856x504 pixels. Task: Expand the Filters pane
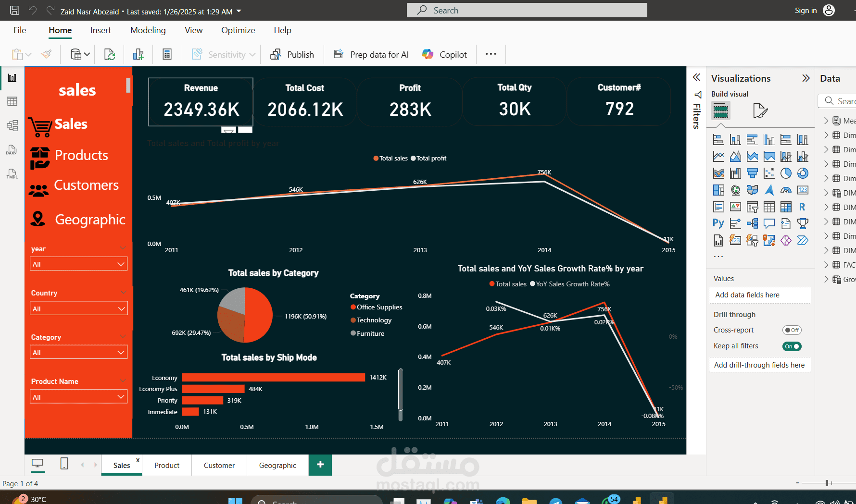pyautogui.click(x=696, y=77)
